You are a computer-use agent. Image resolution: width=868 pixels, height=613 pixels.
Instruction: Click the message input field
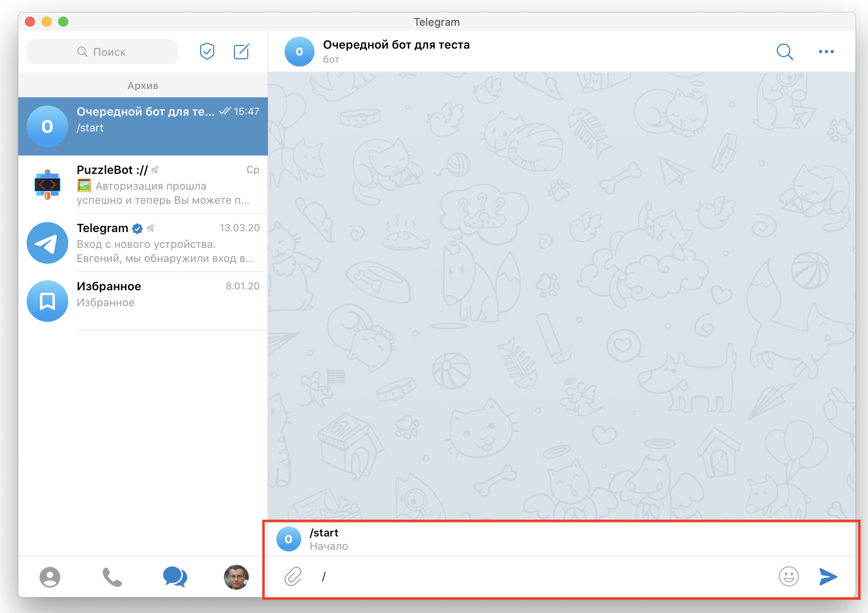point(541,576)
